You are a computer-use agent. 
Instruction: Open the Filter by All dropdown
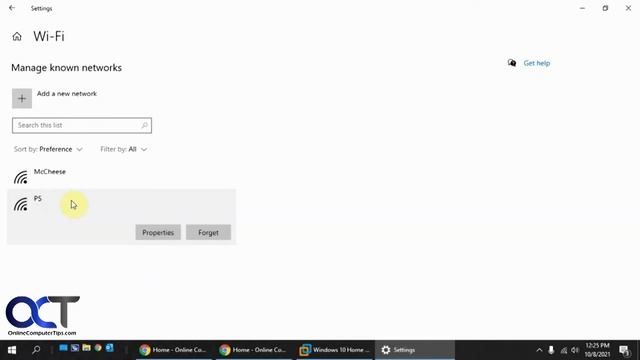click(x=124, y=149)
